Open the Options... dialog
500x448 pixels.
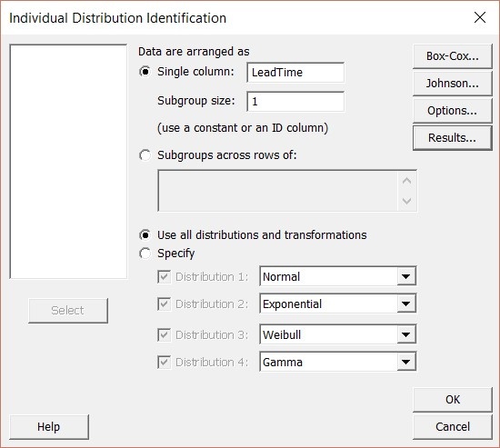pyautogui.click(x=453, y=111)
